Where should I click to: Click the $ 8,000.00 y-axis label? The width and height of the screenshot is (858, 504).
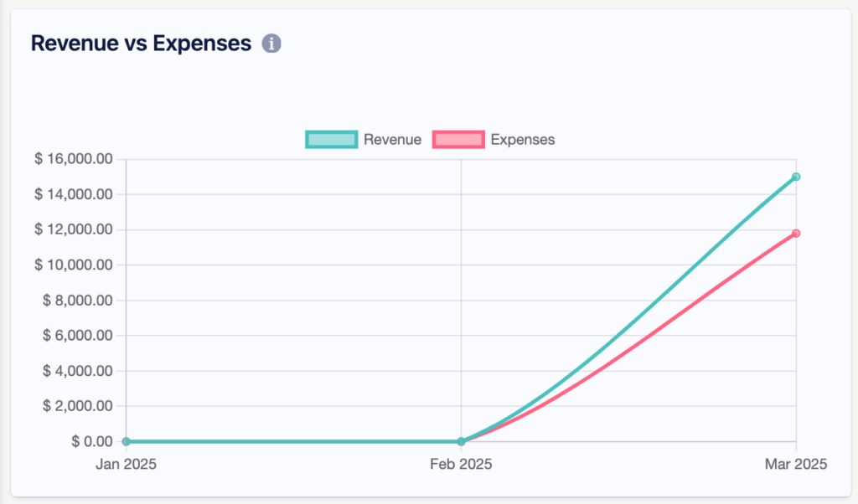coord(76,300)
